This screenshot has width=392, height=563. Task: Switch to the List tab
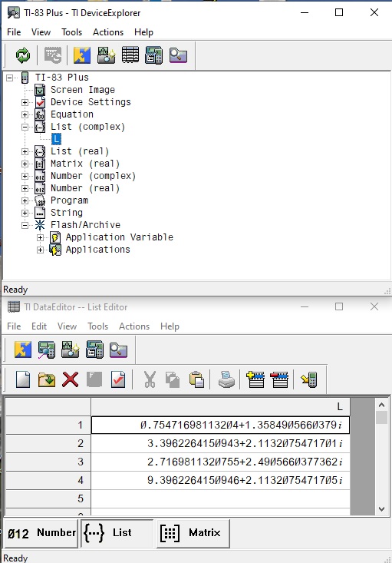[x=117, y=533]
